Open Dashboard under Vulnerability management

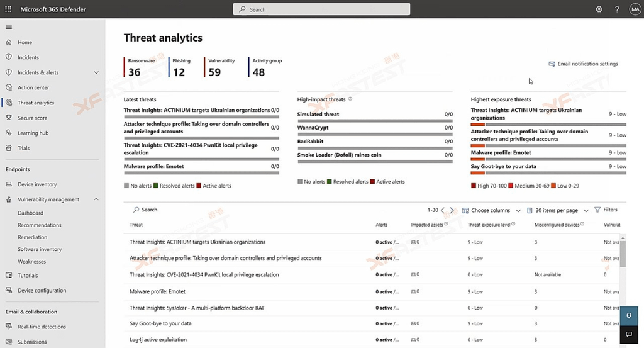[x=30, y=213]
